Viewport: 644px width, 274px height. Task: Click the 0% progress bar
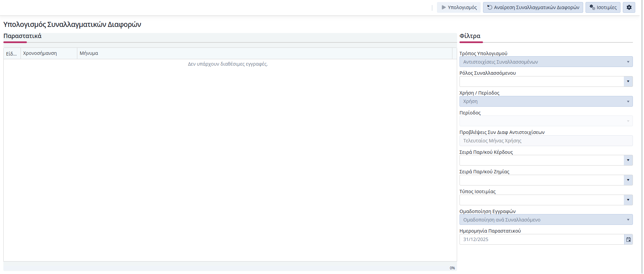[230, 268]
